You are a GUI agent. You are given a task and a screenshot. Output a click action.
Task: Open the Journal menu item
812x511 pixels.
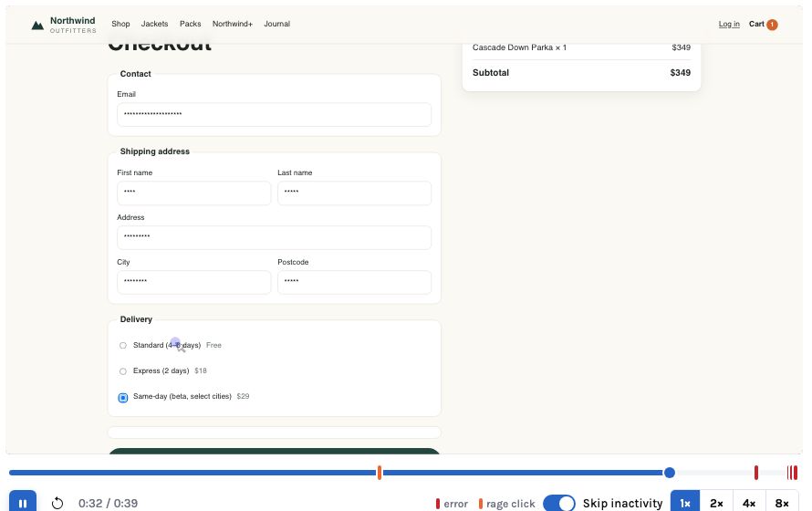(x=277, y=24)
